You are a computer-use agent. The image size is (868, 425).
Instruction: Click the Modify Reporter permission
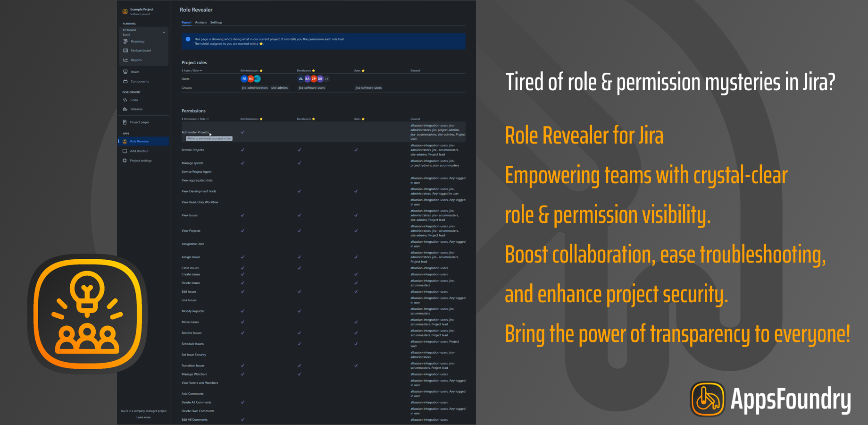[x=193, y=311]
